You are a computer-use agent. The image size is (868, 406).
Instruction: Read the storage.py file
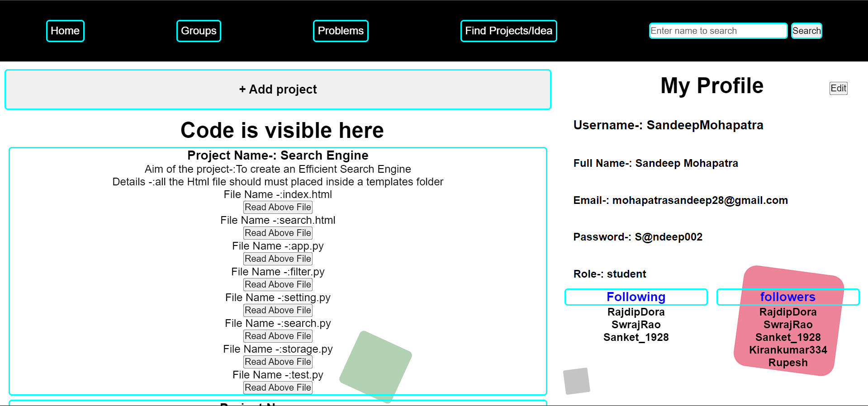(278, 362)
